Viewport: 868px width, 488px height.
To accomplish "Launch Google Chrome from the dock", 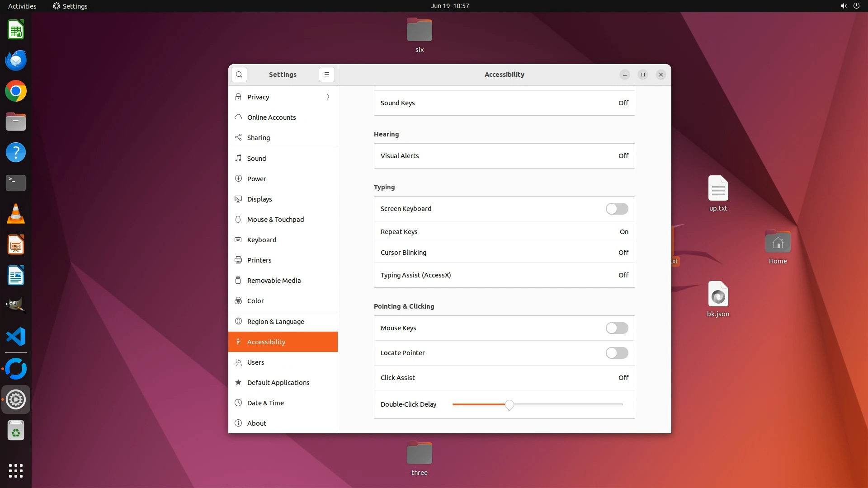I will click(16, 91).
